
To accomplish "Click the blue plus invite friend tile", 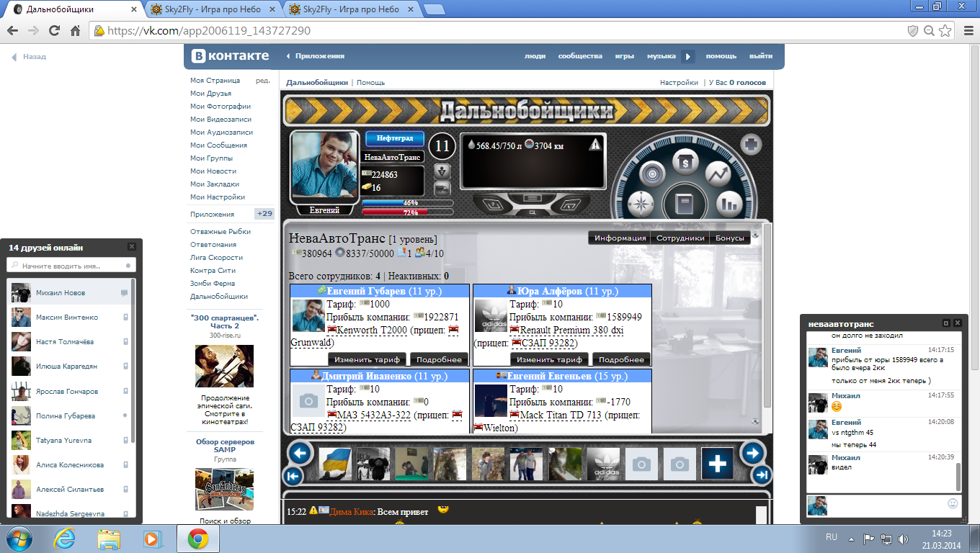I will tap(718, 464).
